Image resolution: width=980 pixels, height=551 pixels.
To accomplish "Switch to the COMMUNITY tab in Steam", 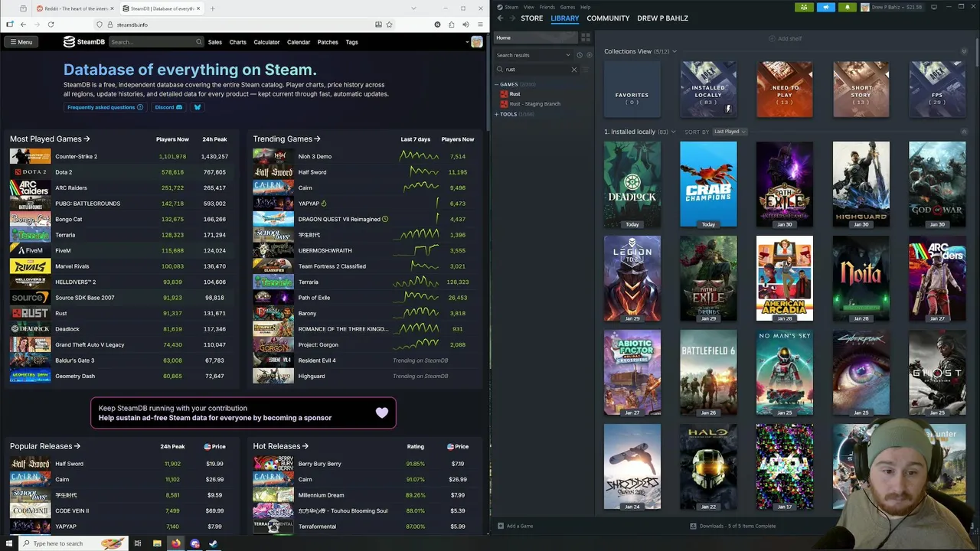I will click(608, 18).
